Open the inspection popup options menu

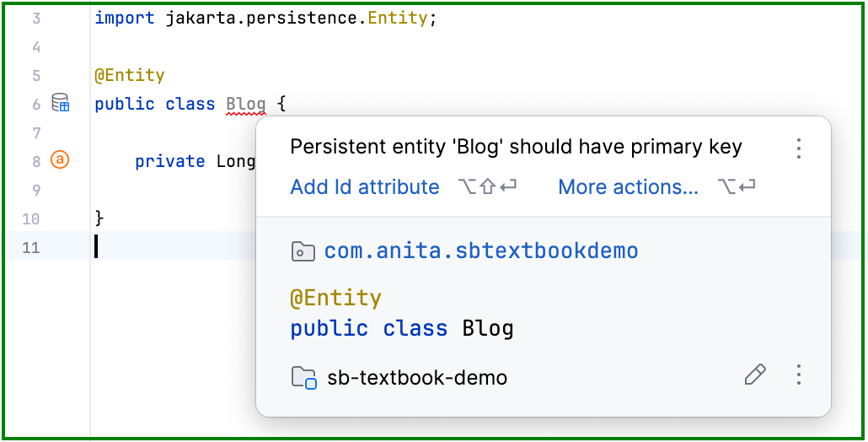798,148
